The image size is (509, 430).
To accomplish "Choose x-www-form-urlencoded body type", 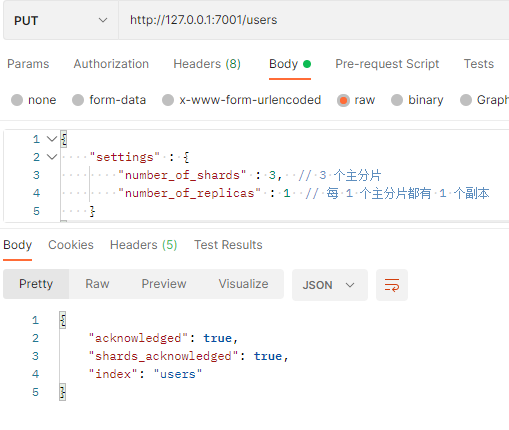I will pos(168,100).
